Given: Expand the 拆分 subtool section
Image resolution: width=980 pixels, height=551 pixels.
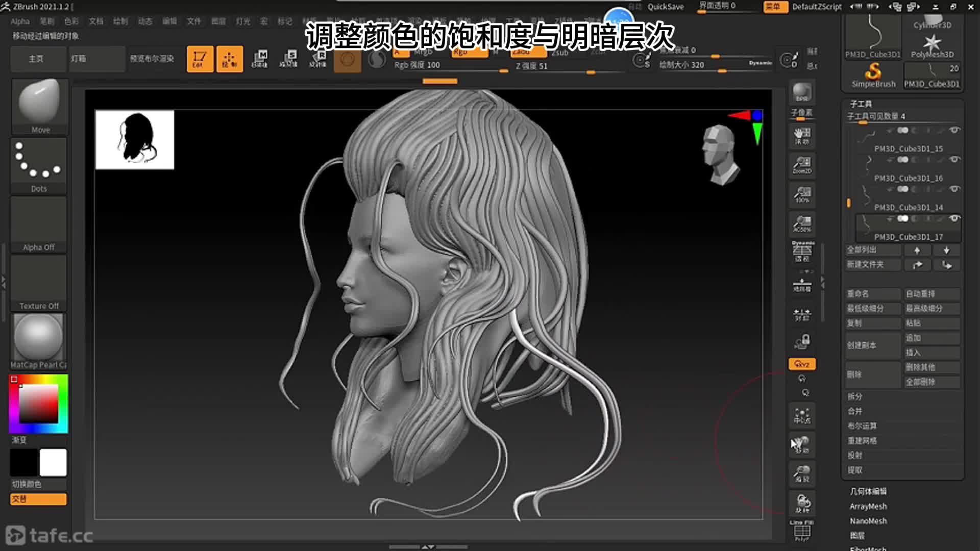Looking at the screenshot, I should click(855, 396).
